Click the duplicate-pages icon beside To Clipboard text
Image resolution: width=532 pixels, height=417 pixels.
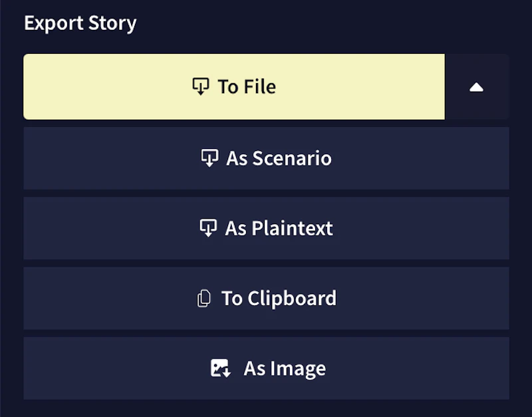205,298
